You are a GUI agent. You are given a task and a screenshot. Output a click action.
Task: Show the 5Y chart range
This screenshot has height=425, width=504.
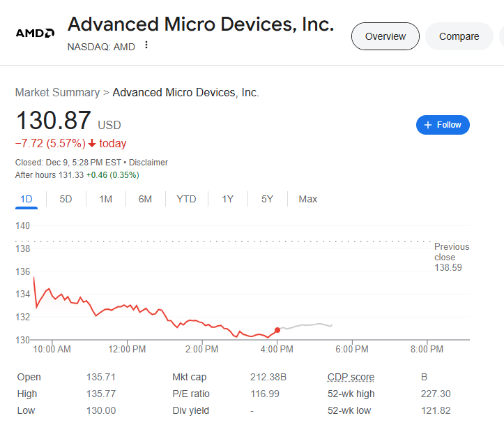pyautogui.click(x=267, y=199)
